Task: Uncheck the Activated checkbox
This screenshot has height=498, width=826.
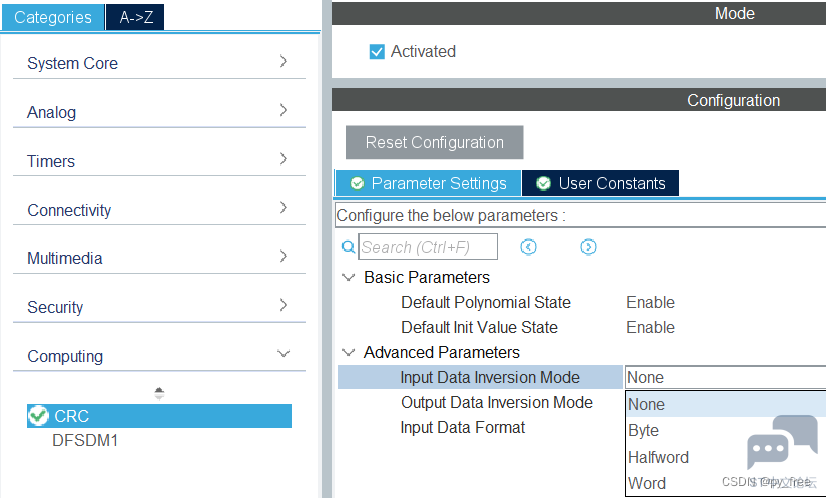Action: point(377,52)
